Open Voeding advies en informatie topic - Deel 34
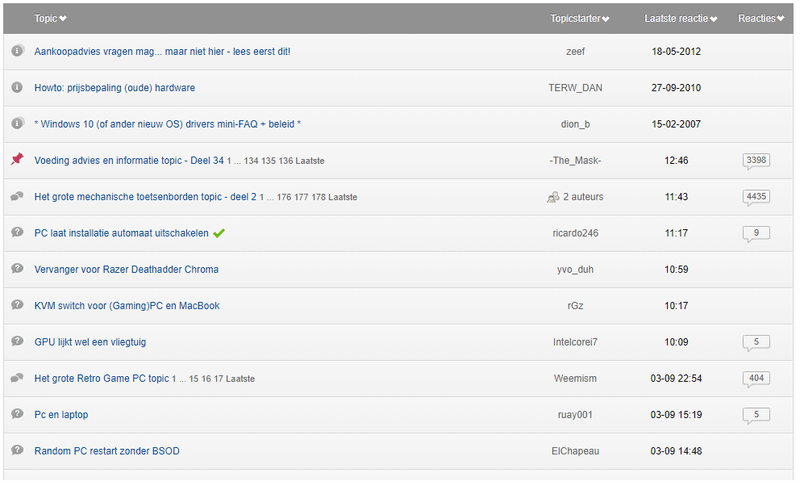The image size is (800, 494). tap(129, 160)
